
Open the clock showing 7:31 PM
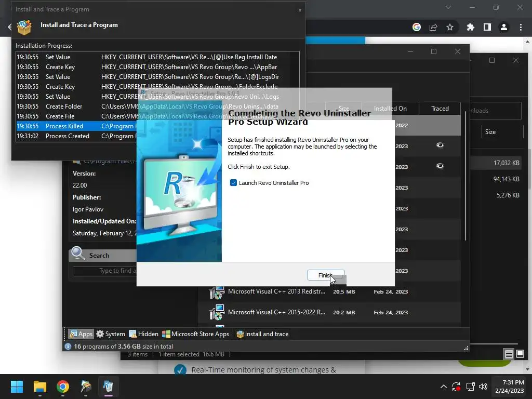[x=509, y=387]
